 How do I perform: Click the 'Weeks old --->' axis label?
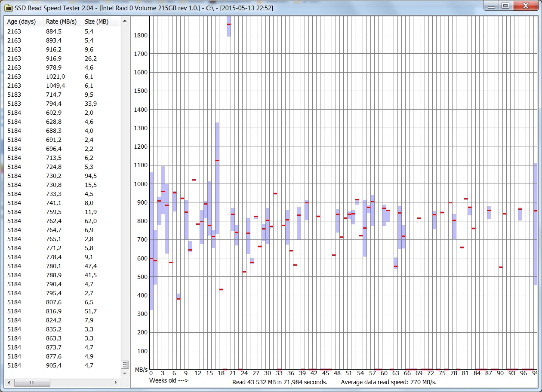[x=169, y=380]
